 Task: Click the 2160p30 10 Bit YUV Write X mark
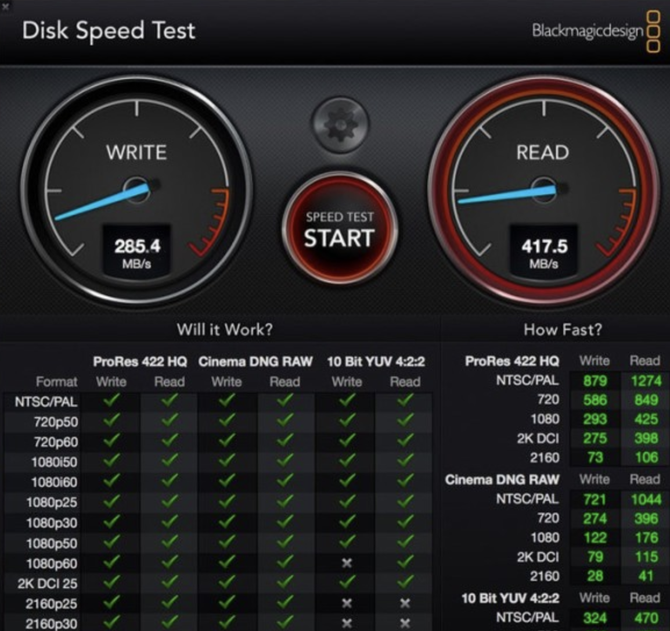click(x=347, y=624)
